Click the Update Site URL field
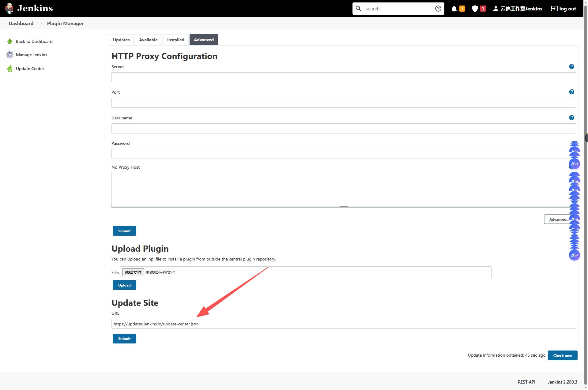Image resolution: width=588 pixels, height=390 pixels. (344, 324)
